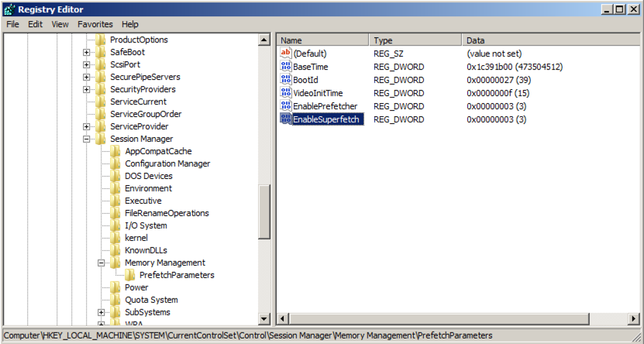Click the I/O System folder icon

point(115,225)
